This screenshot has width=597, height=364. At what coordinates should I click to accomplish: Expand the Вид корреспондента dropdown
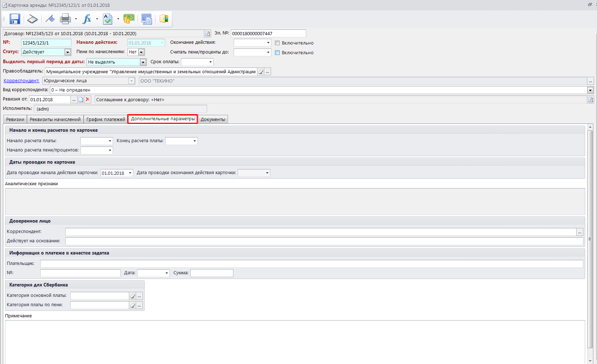coord(590,90)
